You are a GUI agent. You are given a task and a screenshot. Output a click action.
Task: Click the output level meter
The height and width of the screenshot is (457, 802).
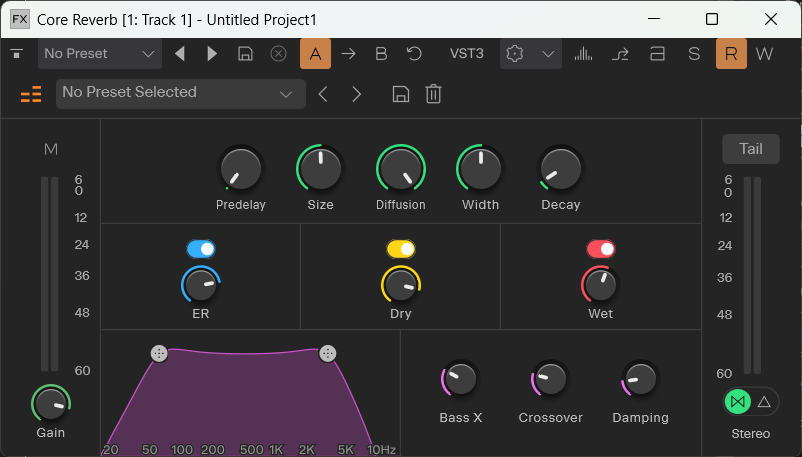point(752,275)
